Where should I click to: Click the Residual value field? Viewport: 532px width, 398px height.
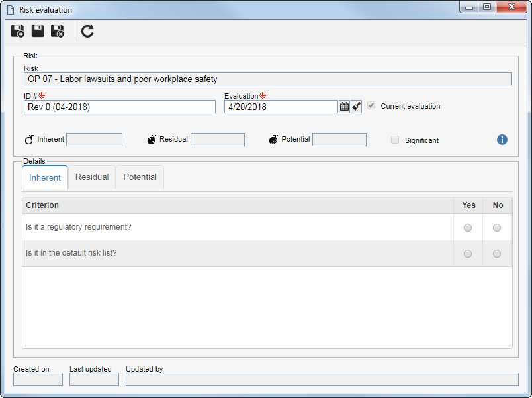point(218,140)
